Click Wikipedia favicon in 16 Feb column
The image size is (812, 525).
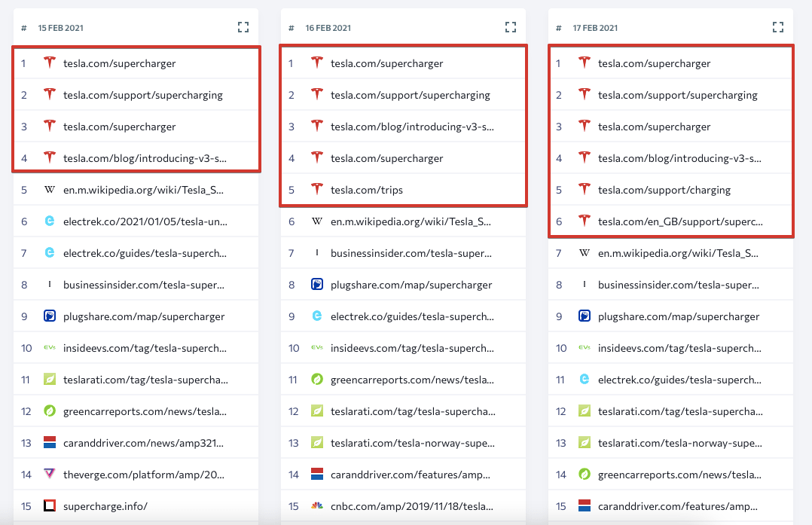(317, 221)
